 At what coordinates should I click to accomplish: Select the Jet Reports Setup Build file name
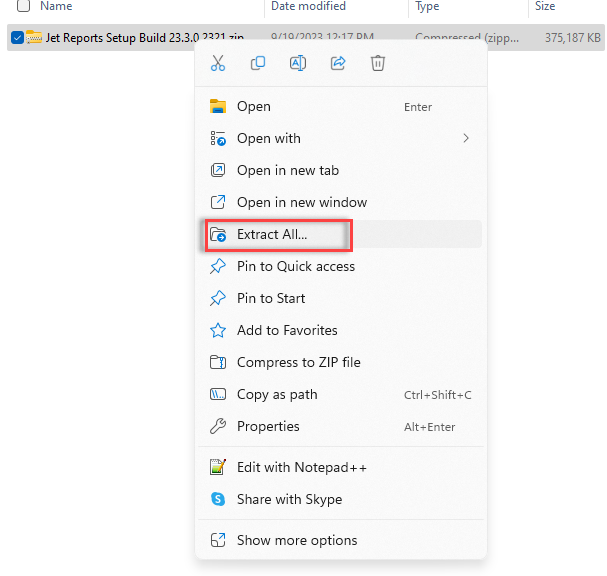[145, 38]
